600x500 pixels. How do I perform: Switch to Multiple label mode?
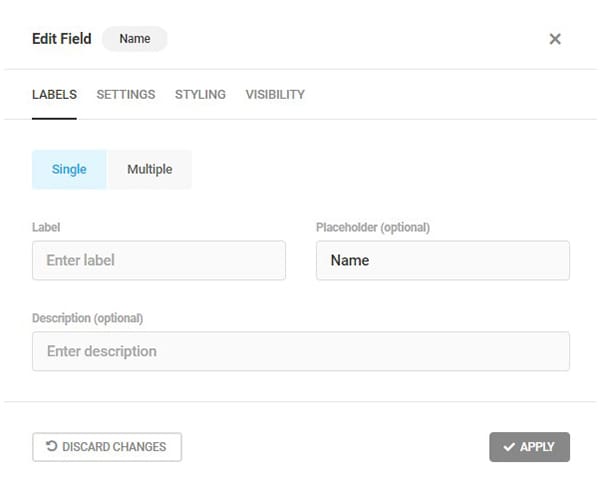coord(149,170)
